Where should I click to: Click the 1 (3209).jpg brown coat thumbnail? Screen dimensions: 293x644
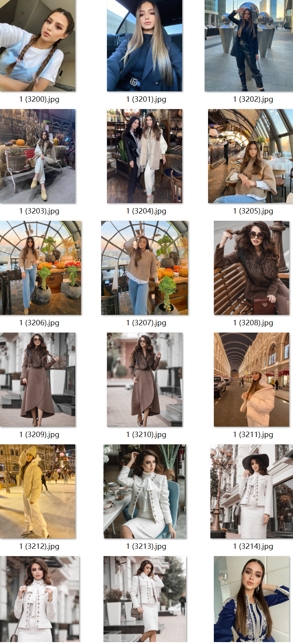tap(37, 380)
